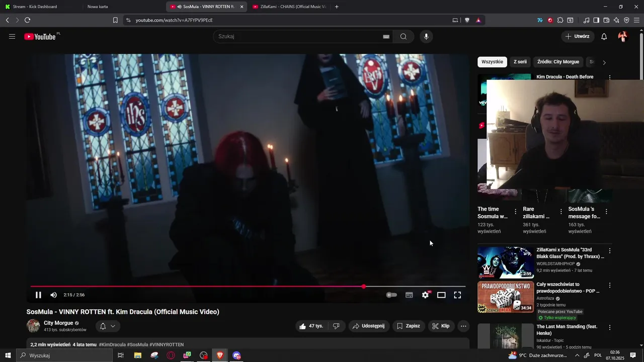Switch to theater mode
This screenshot has width=644, height=362.
coord(441,295)
